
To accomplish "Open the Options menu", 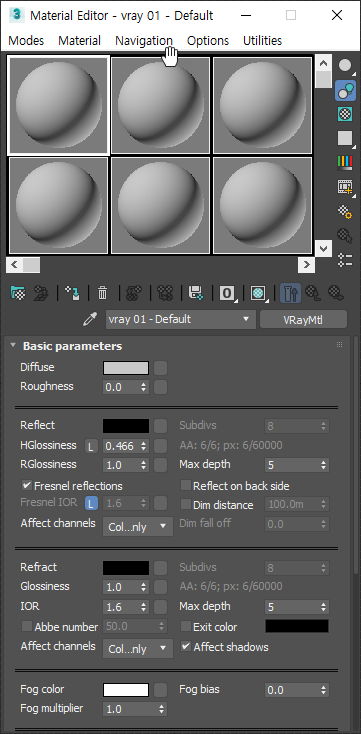I will tap(208, 41).
